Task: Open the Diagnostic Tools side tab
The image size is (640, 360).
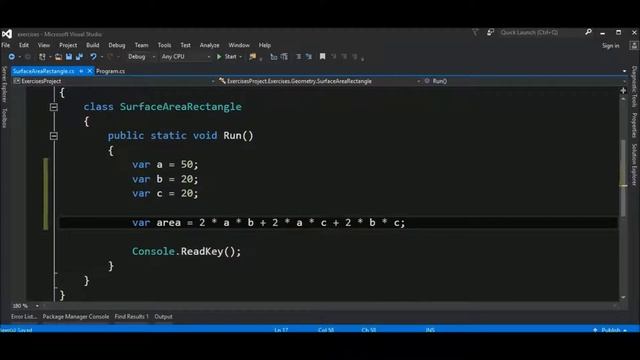Action: coord(634,87)
